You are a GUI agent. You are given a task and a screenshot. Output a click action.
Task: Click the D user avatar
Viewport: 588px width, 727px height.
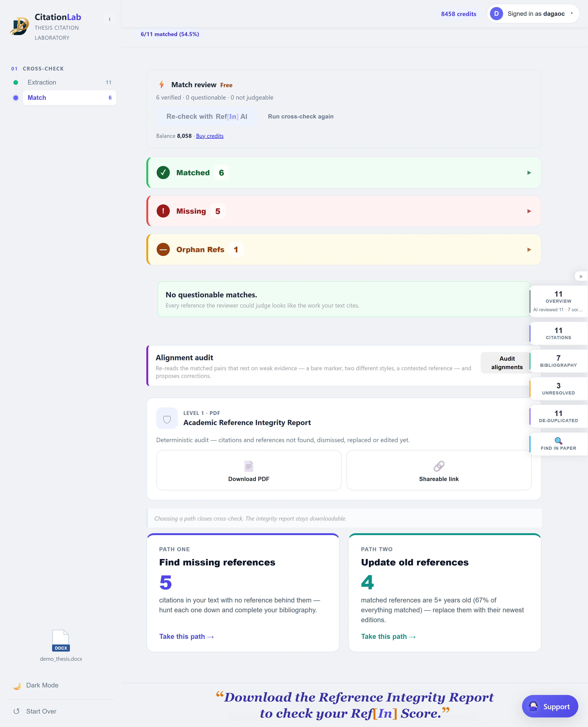coord(496,14)
